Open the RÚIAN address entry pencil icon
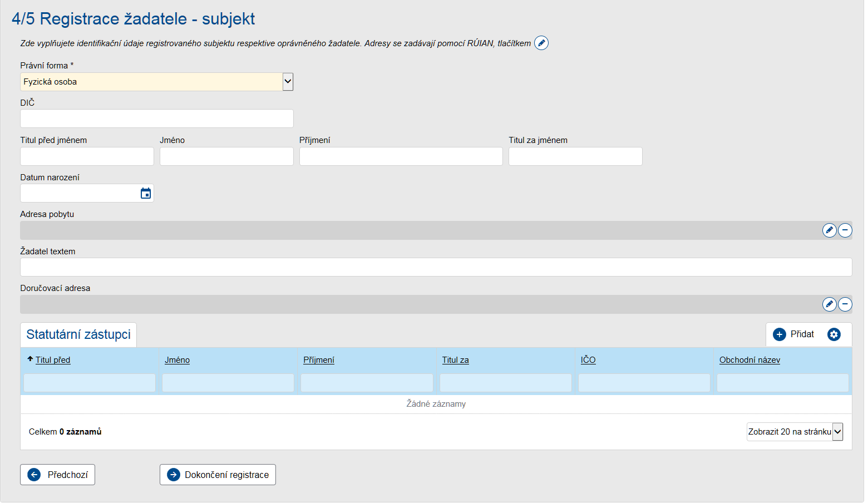This screenshot has height=503, width=868. [x=541, y=43]
